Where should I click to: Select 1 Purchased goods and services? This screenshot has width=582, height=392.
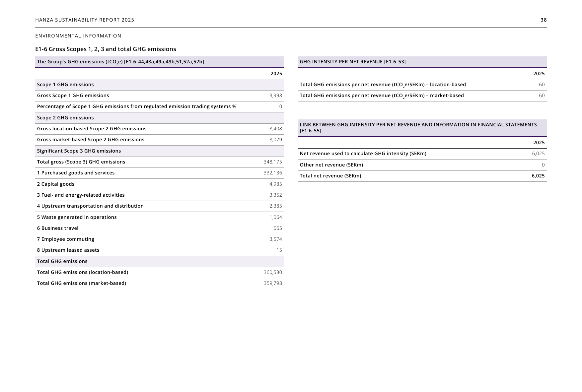tap(76, 173)
